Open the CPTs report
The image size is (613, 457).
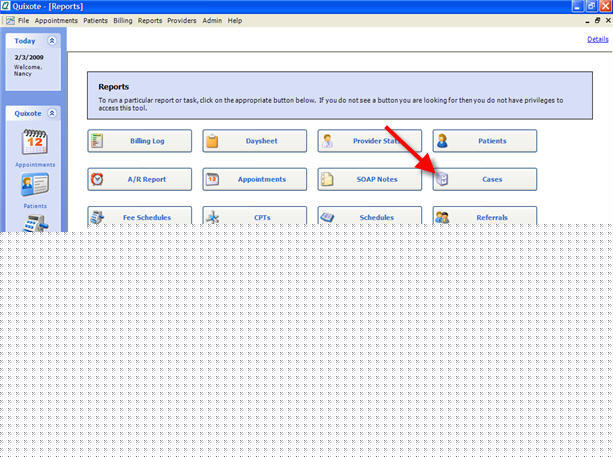pyautogui.click(x=255, y=216)
